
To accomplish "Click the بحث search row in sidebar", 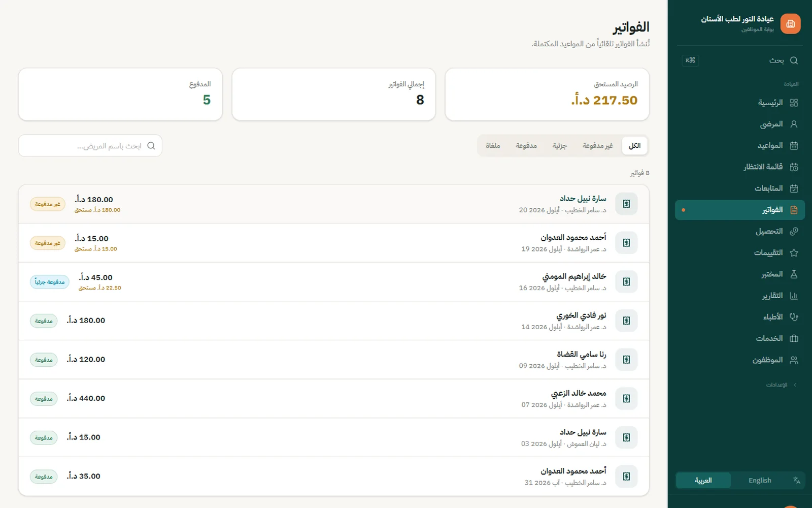I will coord(740,60).
